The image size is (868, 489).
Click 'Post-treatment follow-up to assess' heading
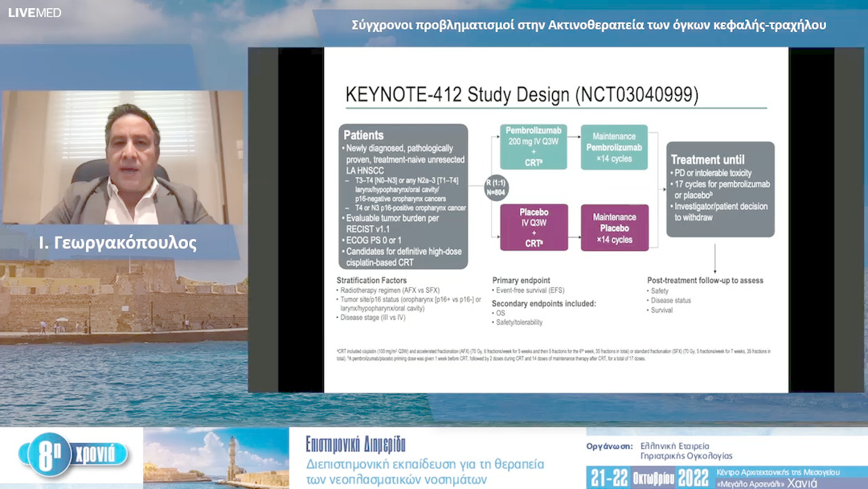(x=706, y=280)
